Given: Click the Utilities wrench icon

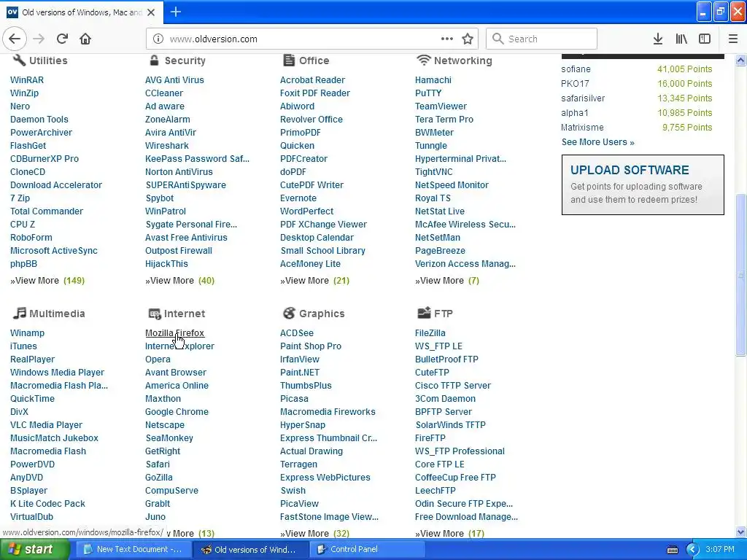Looking at the screenshot, I should pos(19,60).
